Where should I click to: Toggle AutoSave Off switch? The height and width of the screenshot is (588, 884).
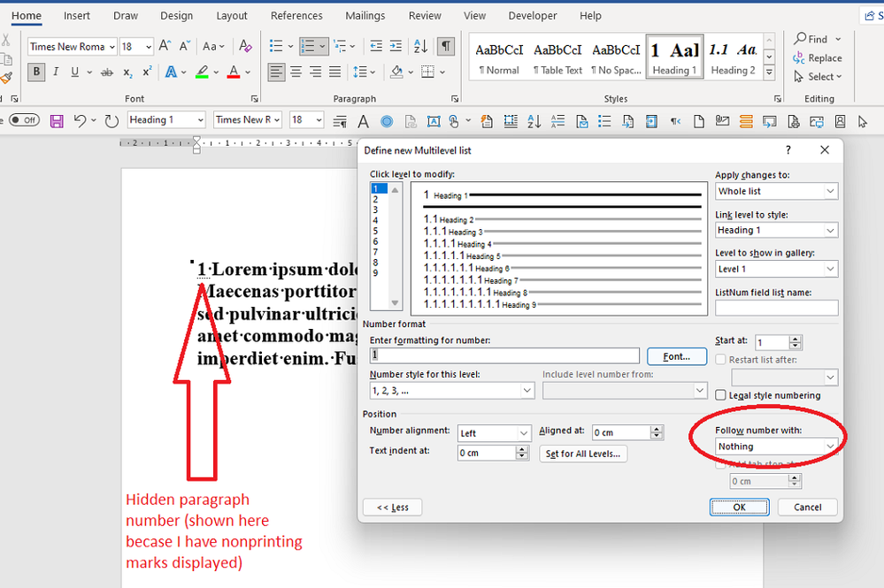coord(24,120)
